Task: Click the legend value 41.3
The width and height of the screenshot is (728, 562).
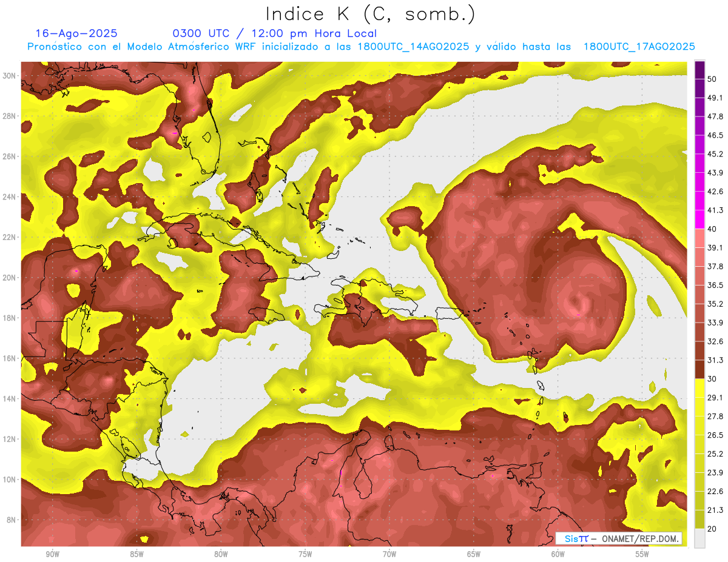Action: pyautogui.click(x=715, y=210)
